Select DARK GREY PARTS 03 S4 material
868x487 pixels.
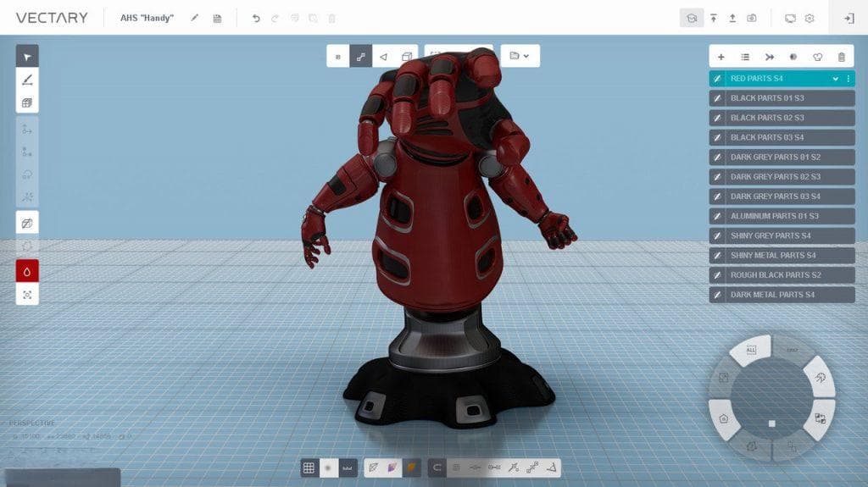point(782,196)
